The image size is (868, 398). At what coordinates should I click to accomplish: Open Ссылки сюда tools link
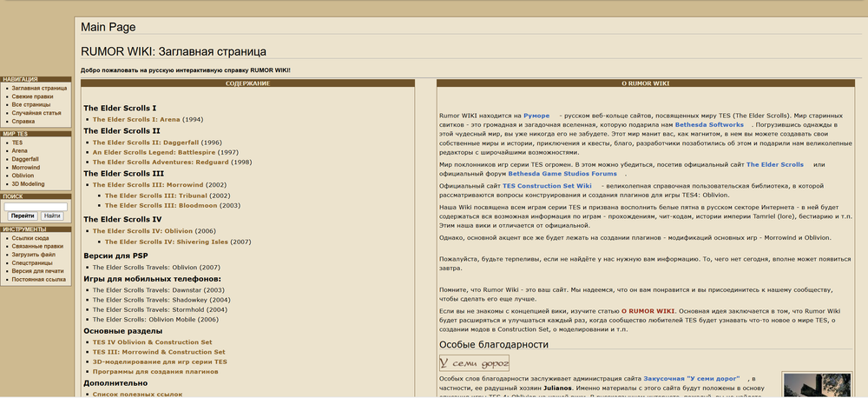tap(30, 238)
